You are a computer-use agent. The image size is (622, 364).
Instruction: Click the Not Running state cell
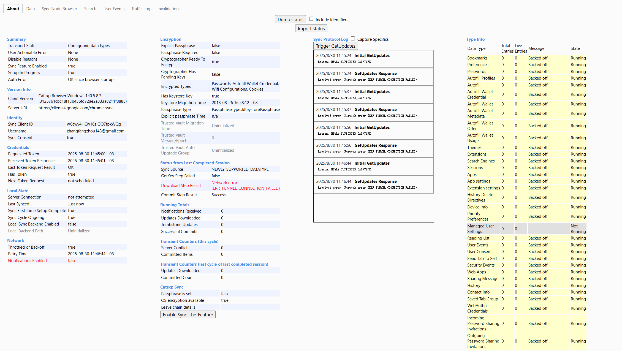(x=578, y=229)
